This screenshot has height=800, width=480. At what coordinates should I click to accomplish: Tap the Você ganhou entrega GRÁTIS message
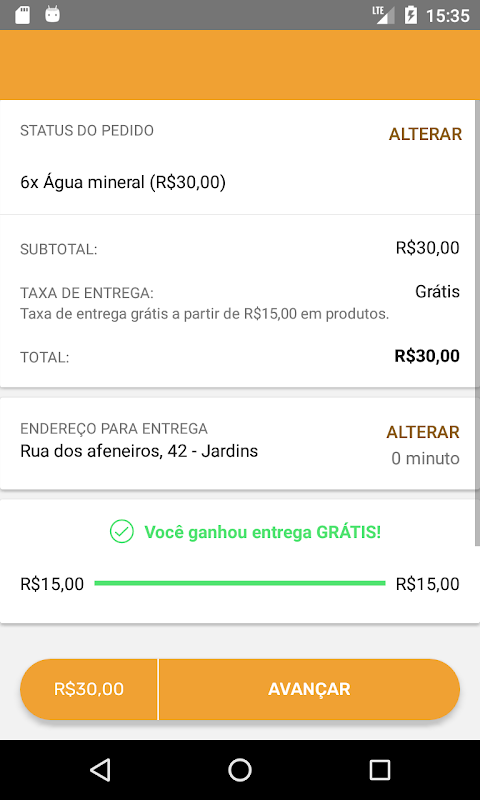pos(263,532)
